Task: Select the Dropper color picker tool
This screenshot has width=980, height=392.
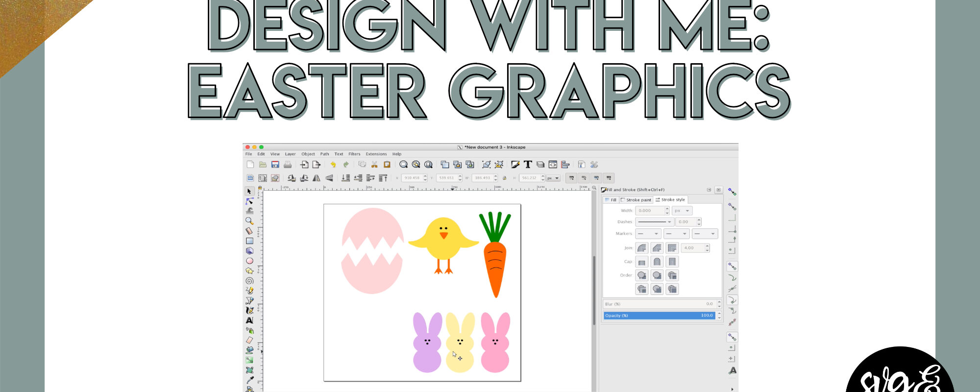Action: pyautogui.click(x=249, y=380)
